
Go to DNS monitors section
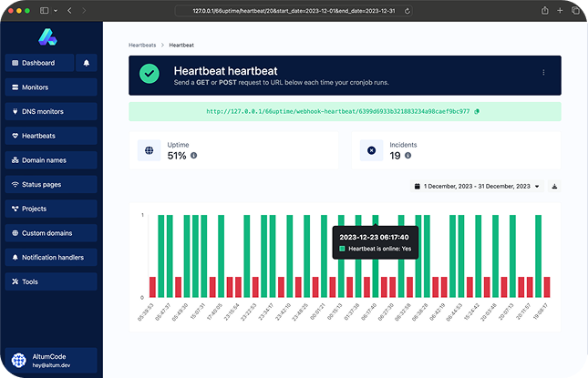(51, 112)
